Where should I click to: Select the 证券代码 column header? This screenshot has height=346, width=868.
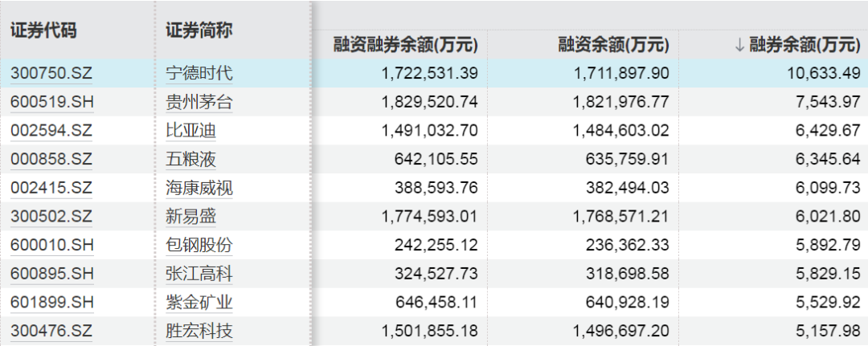(x=43, y=31)
